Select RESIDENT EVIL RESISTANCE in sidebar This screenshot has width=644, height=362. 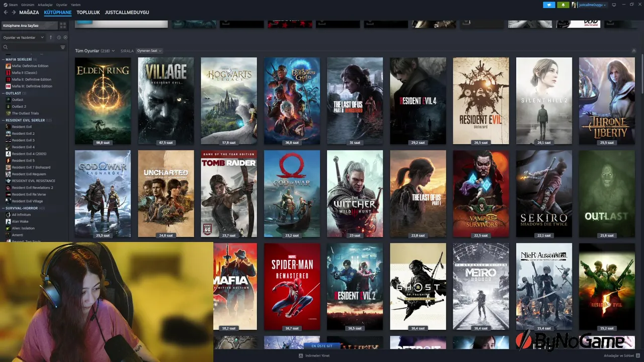34,181
